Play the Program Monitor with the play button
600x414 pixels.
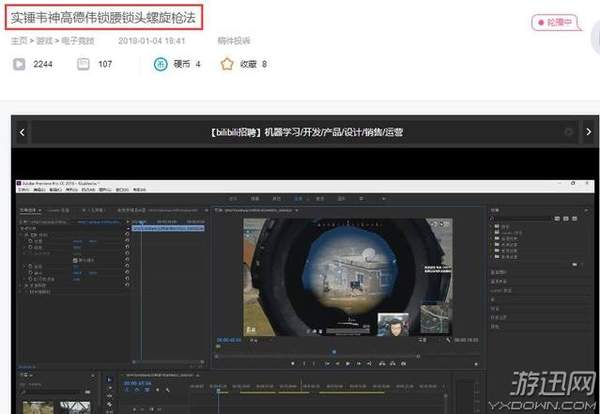click(348, 363)
